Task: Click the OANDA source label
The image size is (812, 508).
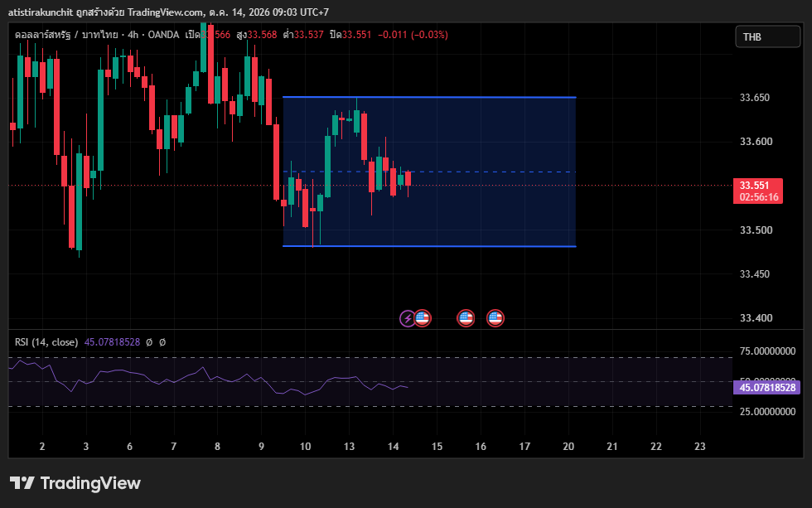Action: click(x=164, y=35)
